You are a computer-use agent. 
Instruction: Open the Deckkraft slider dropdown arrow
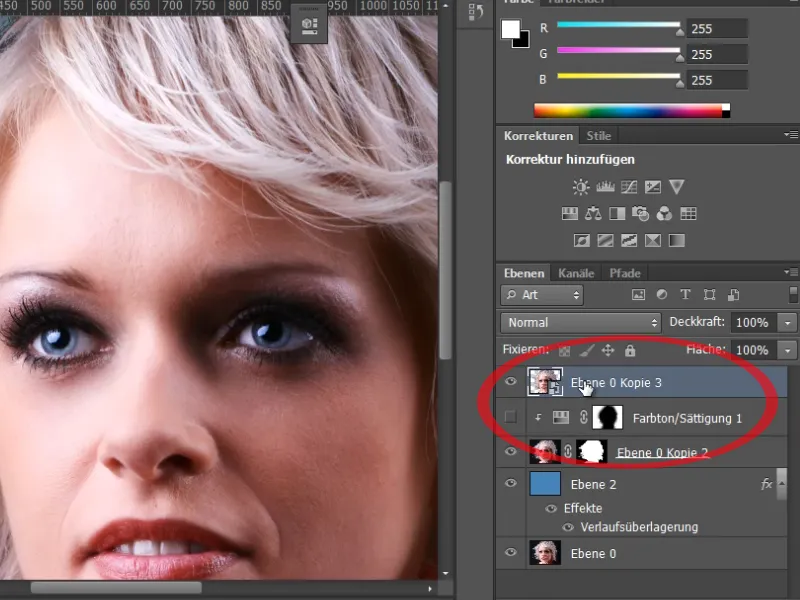click(787, 323)
